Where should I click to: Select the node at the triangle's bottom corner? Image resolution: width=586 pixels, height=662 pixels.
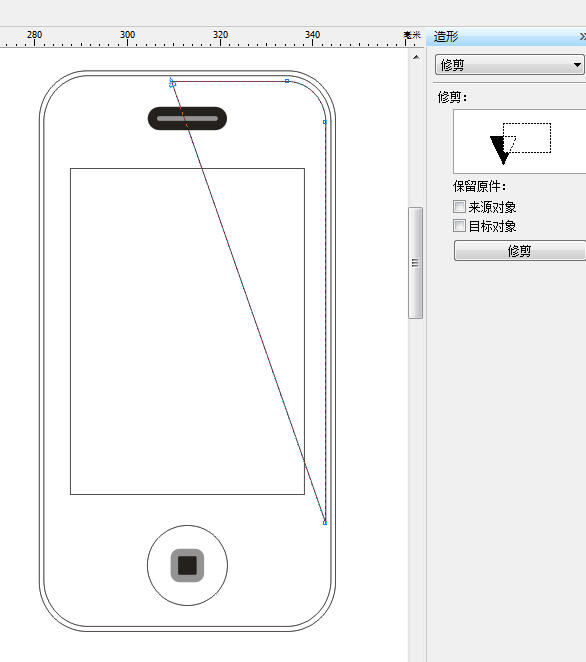point(325,523)
